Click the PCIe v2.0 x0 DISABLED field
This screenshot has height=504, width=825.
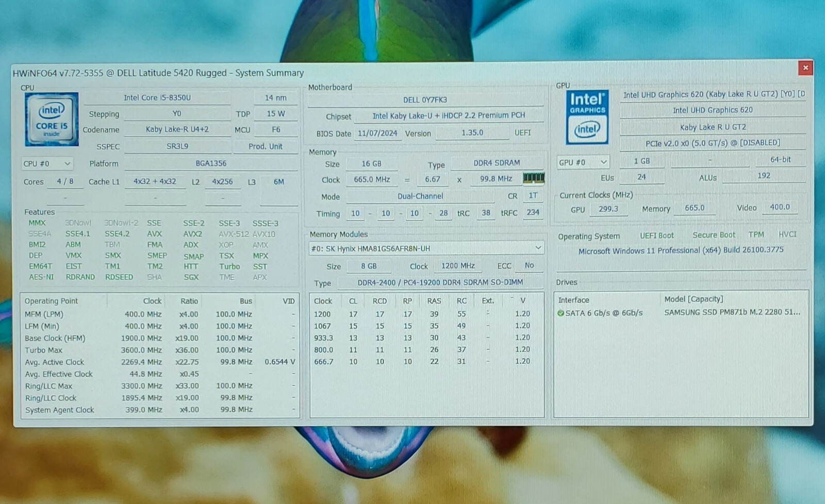[x=713, y=143]
